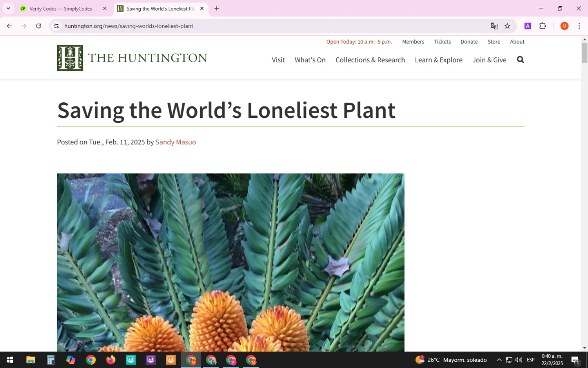Screen dimensions: 588x368
Task: Click the browser forward arrow
Action: click(24, 26)
